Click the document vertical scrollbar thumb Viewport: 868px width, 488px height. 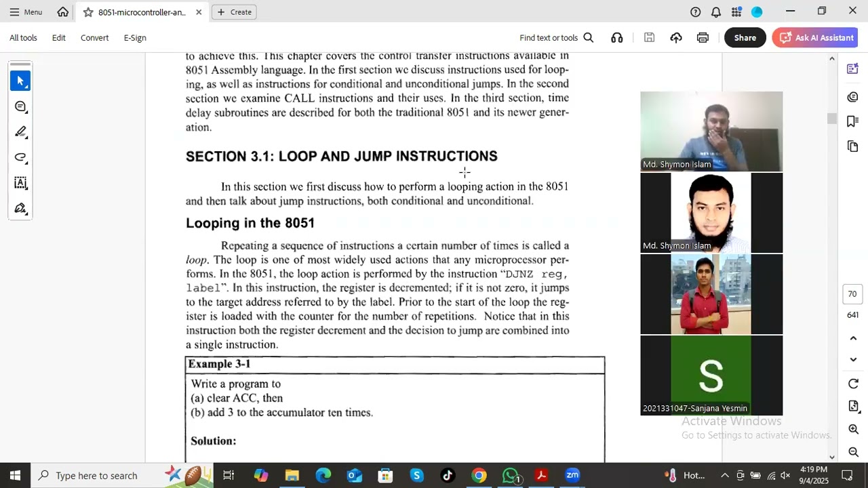pyautogui.click(x=831, y=119)
